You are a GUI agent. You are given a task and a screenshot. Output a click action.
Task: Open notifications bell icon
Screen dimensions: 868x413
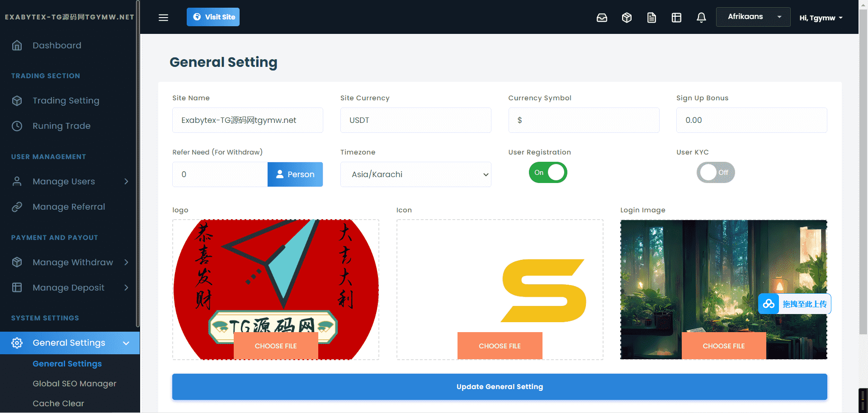pos(701,18)
